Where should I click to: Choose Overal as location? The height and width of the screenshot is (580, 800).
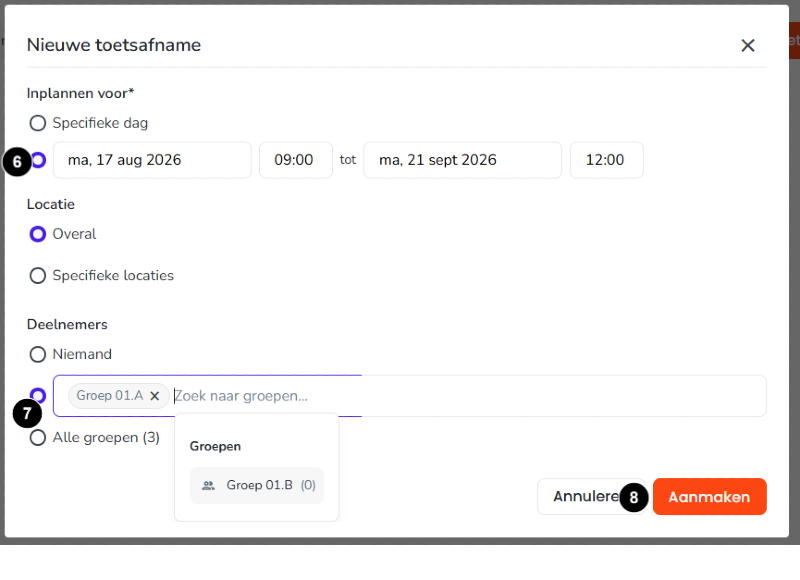pyautogui.click(x=38, y=234)
